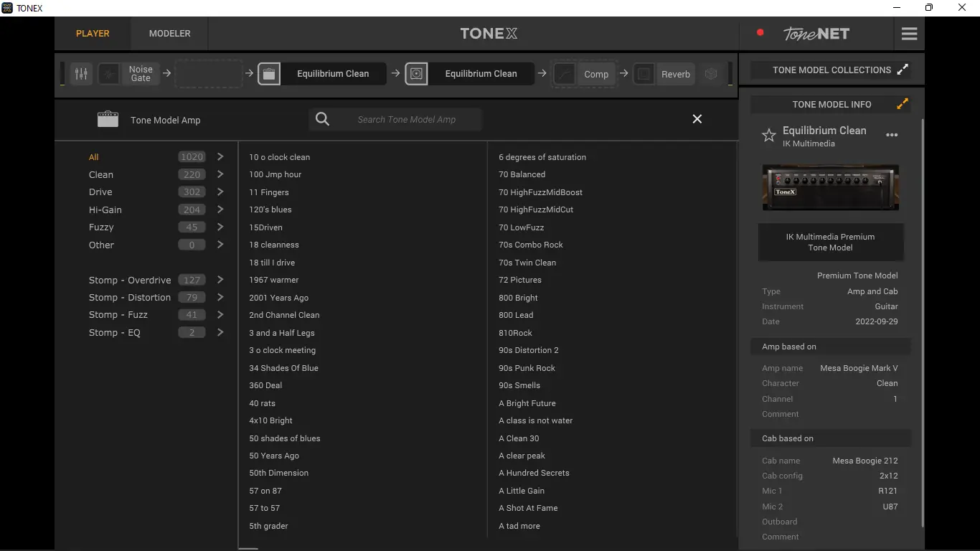Click the red record dot near ToneNET
The width and height of the screenshot is (980, 551).
click(x=760, y=32)
